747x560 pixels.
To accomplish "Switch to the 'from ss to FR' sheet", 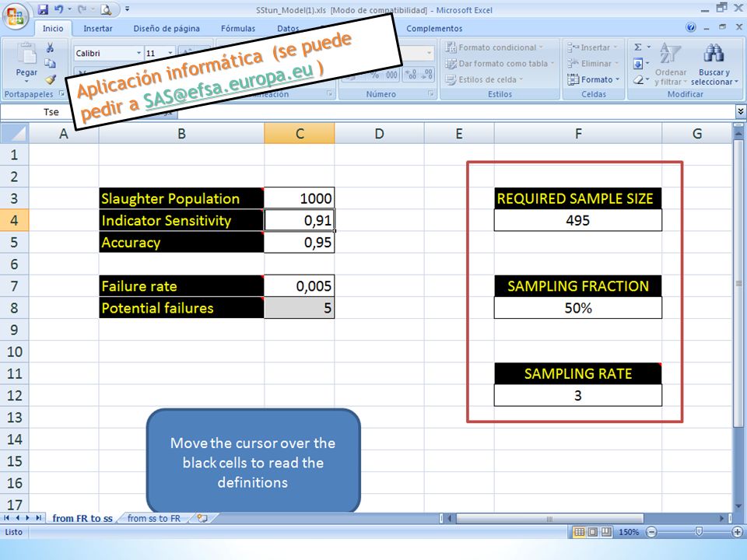I will (x=154, y=518).
